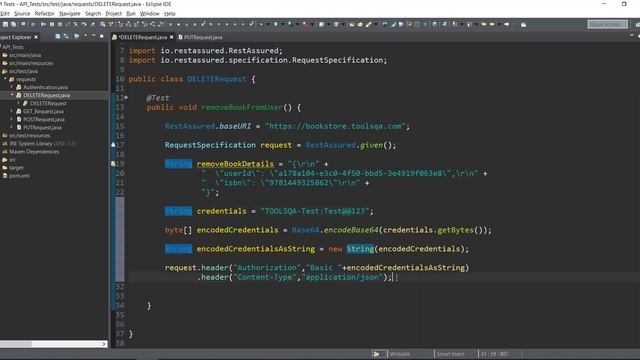Close the Project Explorer view tab
Image resolution: width=640 pixels, height=360 pixels.
click(x=36, y=37)
